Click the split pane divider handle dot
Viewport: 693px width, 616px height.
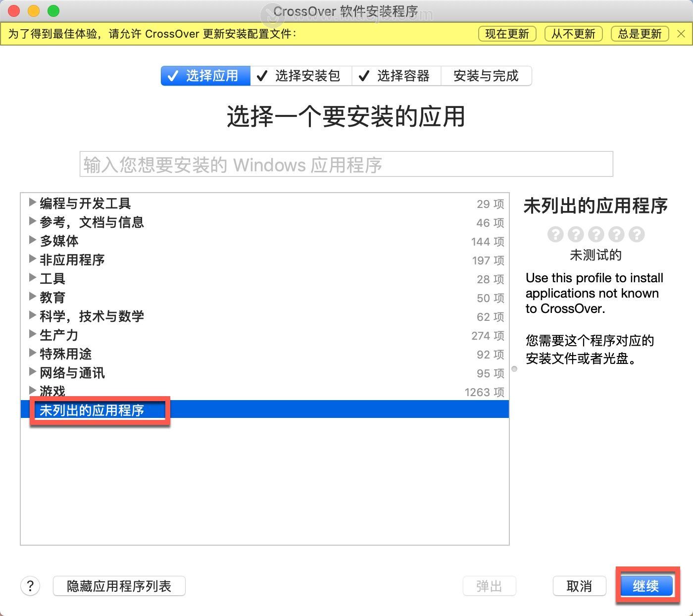coord(514,369)
